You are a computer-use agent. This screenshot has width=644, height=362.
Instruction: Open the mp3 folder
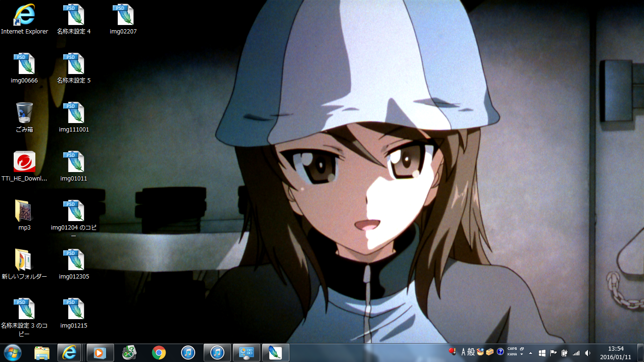pos(25,215)
